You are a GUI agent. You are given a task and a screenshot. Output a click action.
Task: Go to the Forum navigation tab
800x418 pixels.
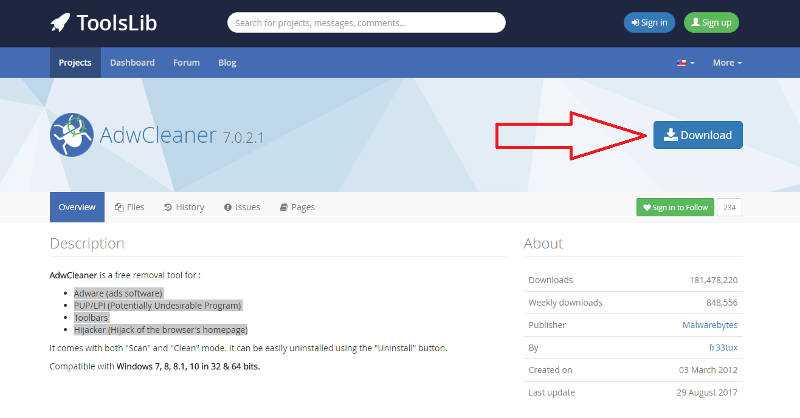tap(186, 63)
